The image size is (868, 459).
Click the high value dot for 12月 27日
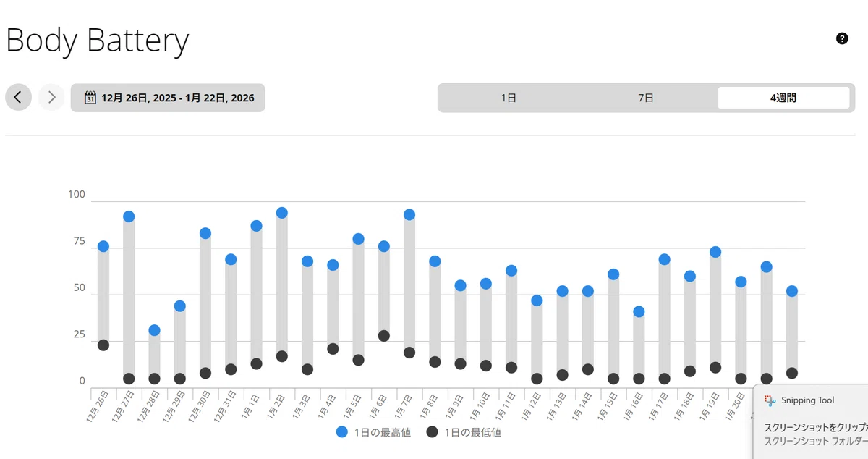point(129,216)
